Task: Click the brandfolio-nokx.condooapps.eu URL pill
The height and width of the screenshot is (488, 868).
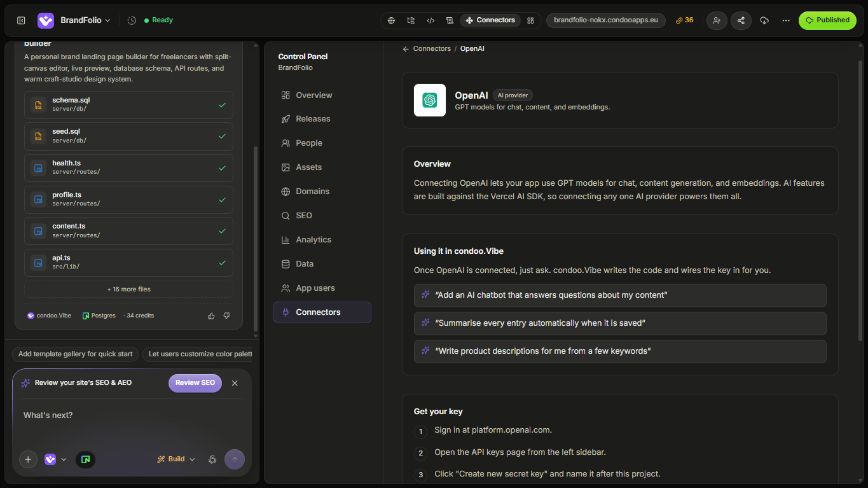Action: click(x=606, y=20)
